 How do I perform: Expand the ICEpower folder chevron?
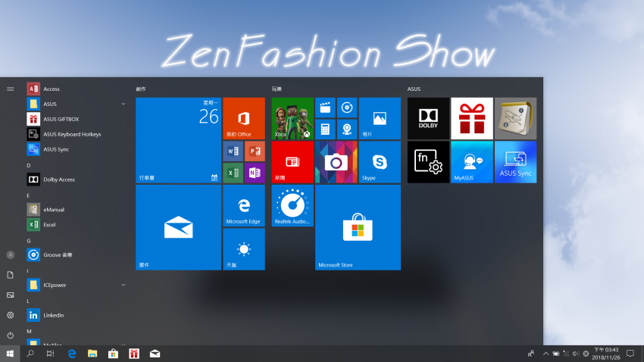tap(123, 285)
